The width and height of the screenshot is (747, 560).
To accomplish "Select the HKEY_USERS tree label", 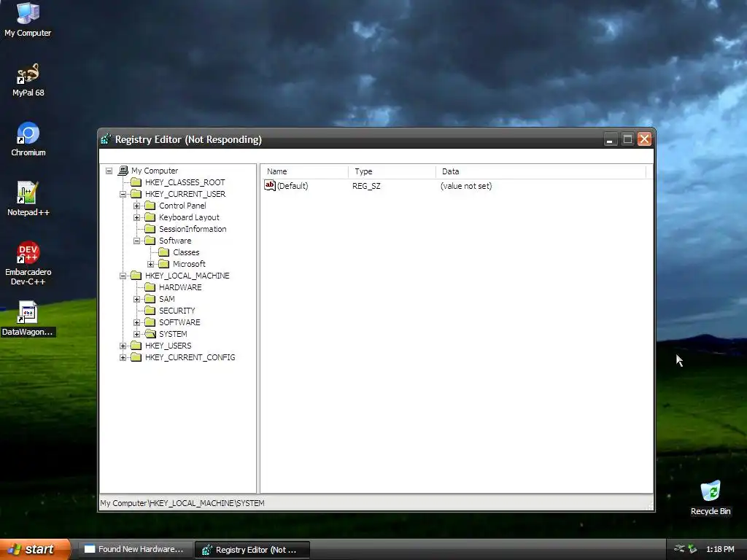I will click(169, 346).
